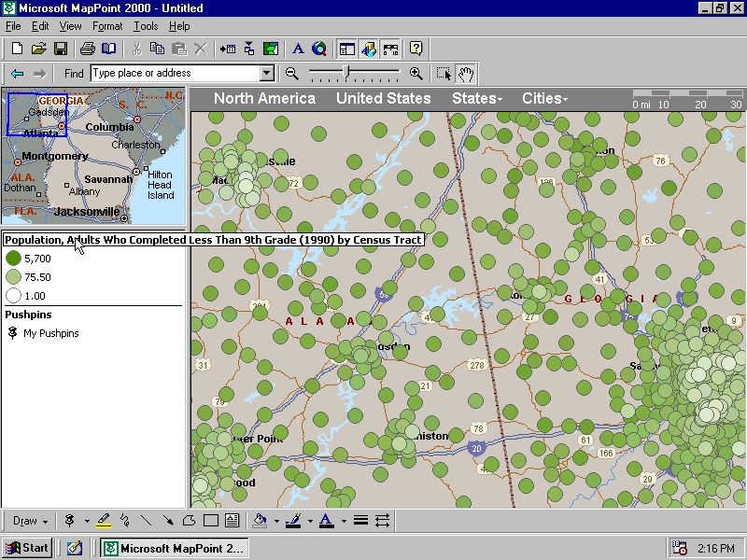
Task: Open the Draw dropdown menu
Action: pyautogui.click(x=30, y=521)
